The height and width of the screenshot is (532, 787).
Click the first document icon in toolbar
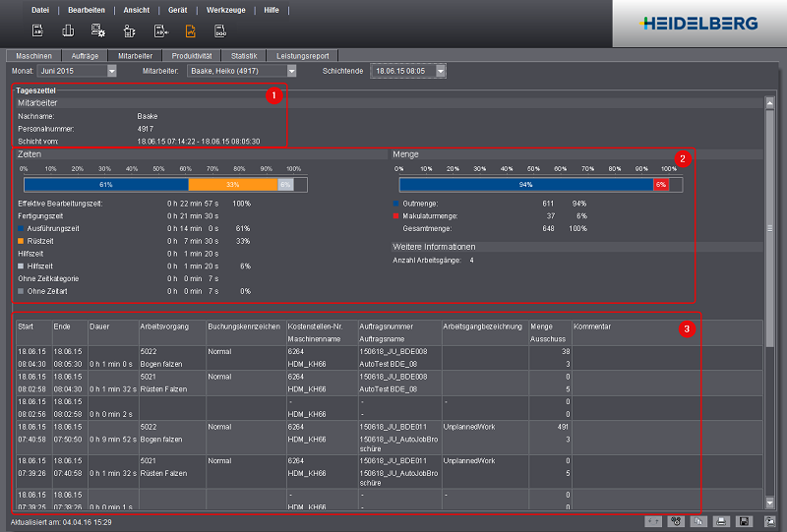tap(37, 30)
